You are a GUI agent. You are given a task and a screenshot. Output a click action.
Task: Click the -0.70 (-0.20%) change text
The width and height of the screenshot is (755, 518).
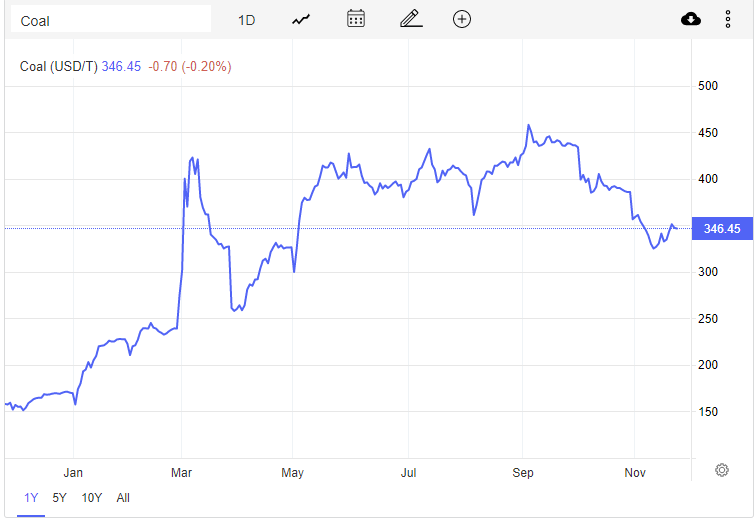[190, 66]
